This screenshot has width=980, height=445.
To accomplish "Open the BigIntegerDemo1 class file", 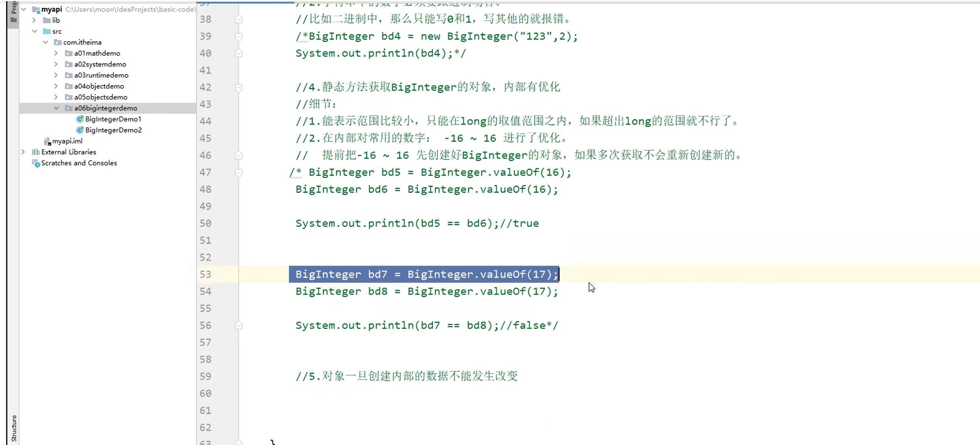I will click(113, 119).
